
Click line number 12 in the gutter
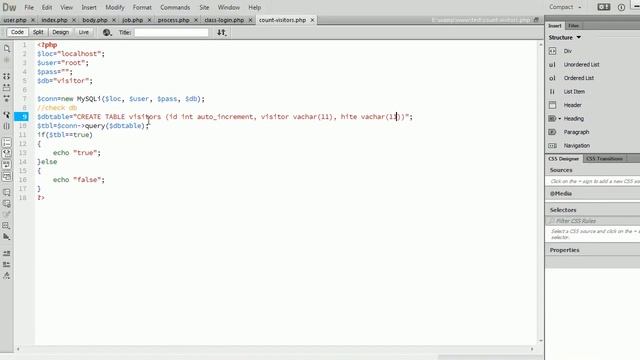(22, 144)
